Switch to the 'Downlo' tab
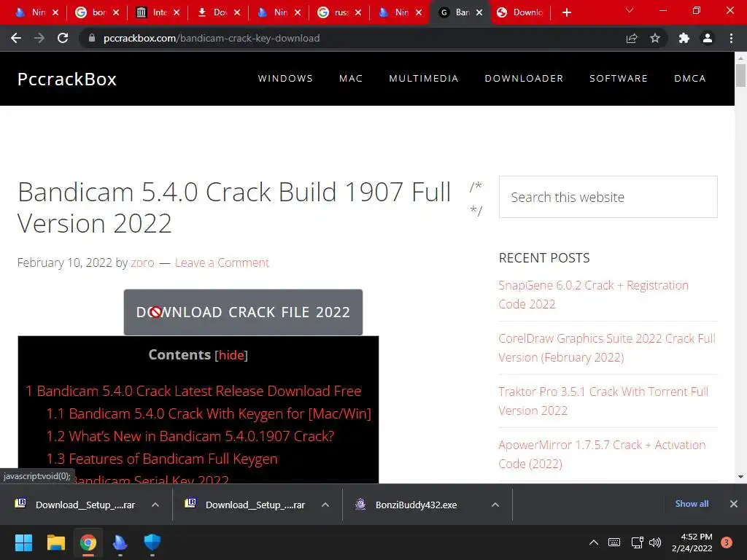Screen dimensions: 747x560 [x=521, y=12]
